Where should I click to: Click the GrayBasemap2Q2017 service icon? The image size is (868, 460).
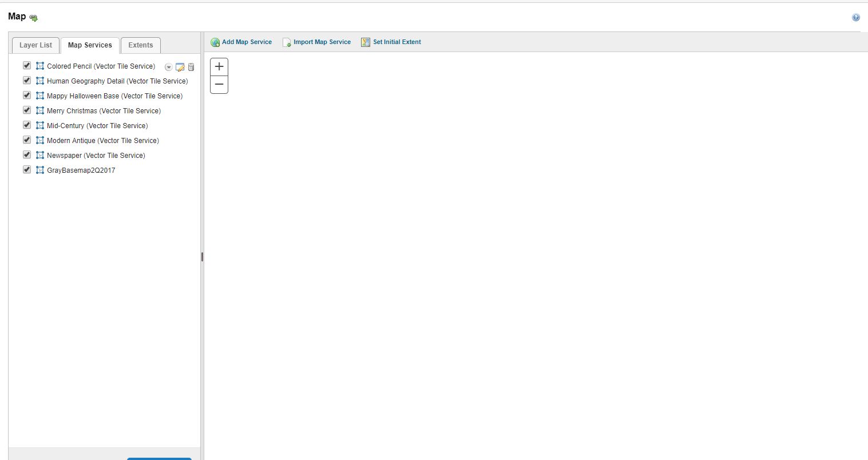[40, 170]
